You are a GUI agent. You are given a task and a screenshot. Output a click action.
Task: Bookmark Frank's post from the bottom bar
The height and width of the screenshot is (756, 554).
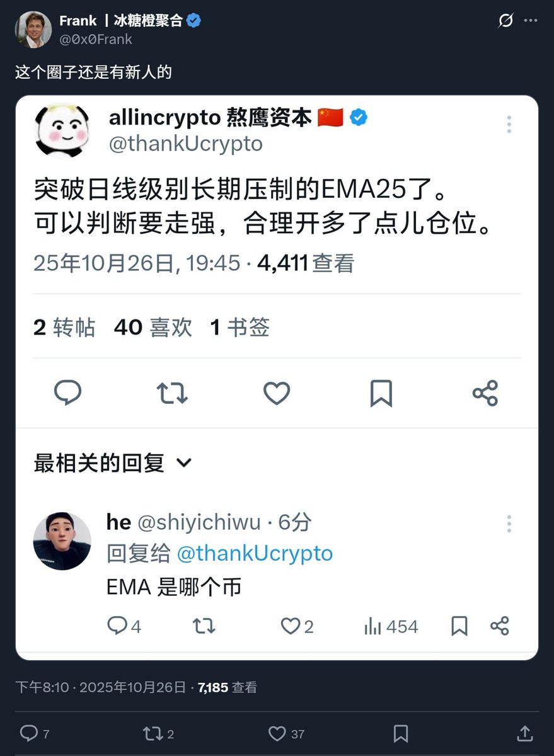click(x=400, y=733)
